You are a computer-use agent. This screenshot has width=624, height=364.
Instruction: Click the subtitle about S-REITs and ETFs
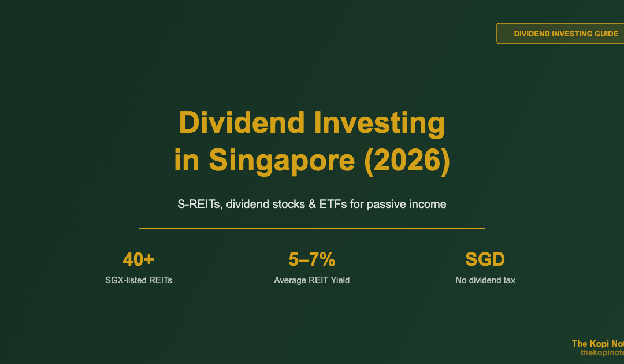point(312,204)
